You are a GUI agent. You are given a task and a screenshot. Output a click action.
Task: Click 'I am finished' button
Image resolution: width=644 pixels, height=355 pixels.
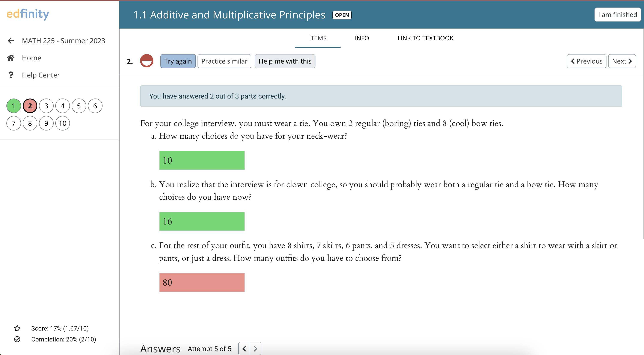pos(617,14)
